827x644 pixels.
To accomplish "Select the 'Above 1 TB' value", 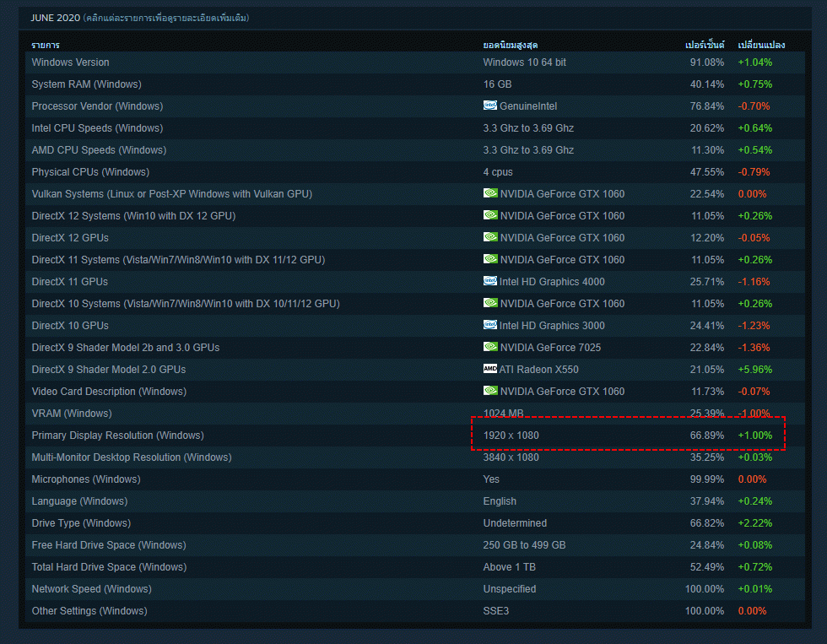I will pos(510,567).
